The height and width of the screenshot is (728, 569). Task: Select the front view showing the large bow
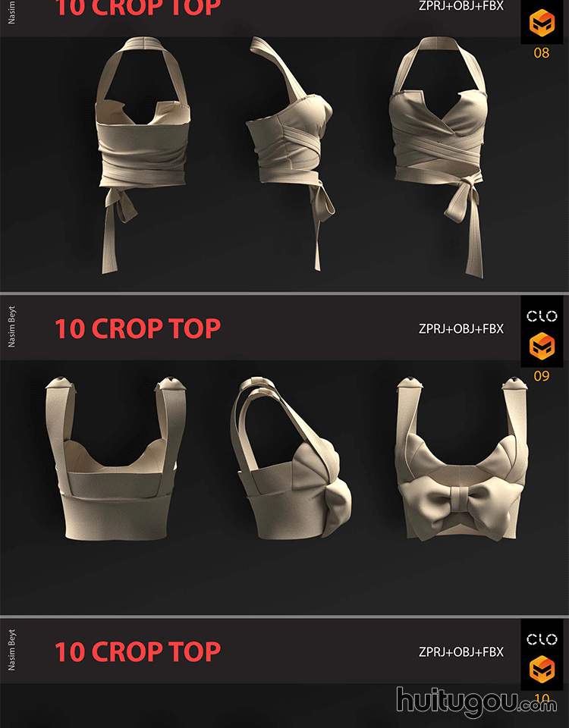tap(462, 459)
